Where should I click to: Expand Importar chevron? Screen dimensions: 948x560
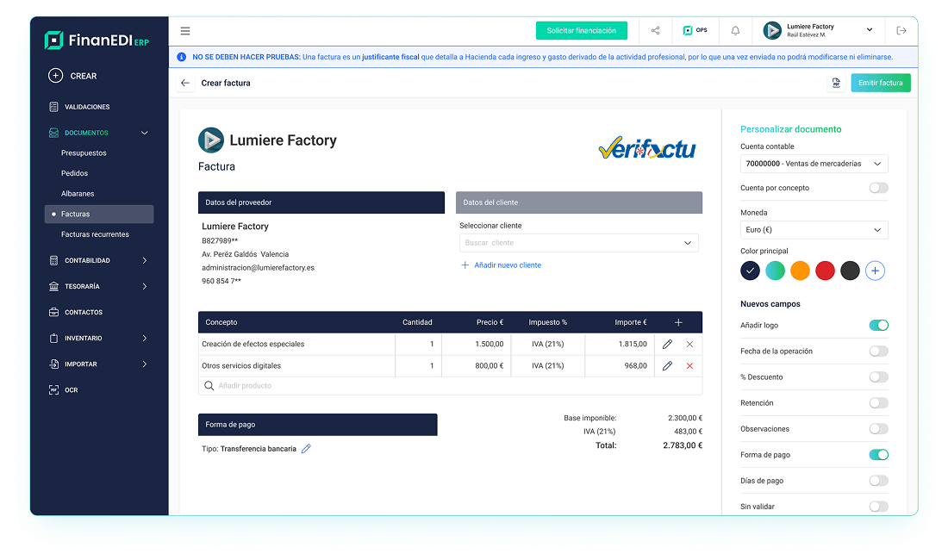(145, 364)
